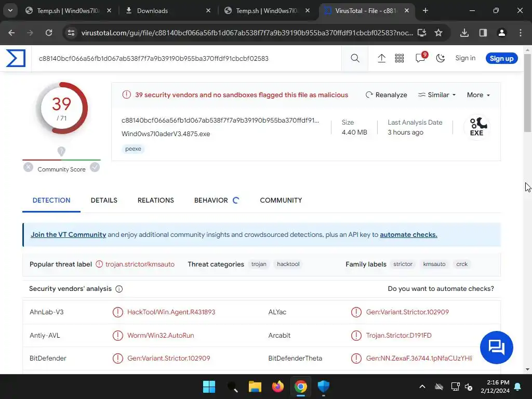Open clock showing 2:16 PM
532x399 pixels.
[x=495, y=387]
